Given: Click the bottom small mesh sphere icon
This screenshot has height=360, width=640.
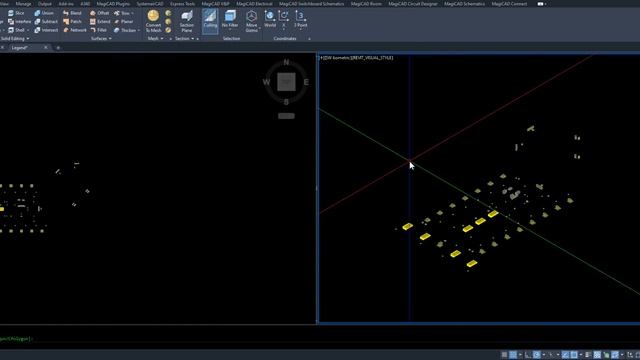Looking at the screenshot, I should point(168,30).
